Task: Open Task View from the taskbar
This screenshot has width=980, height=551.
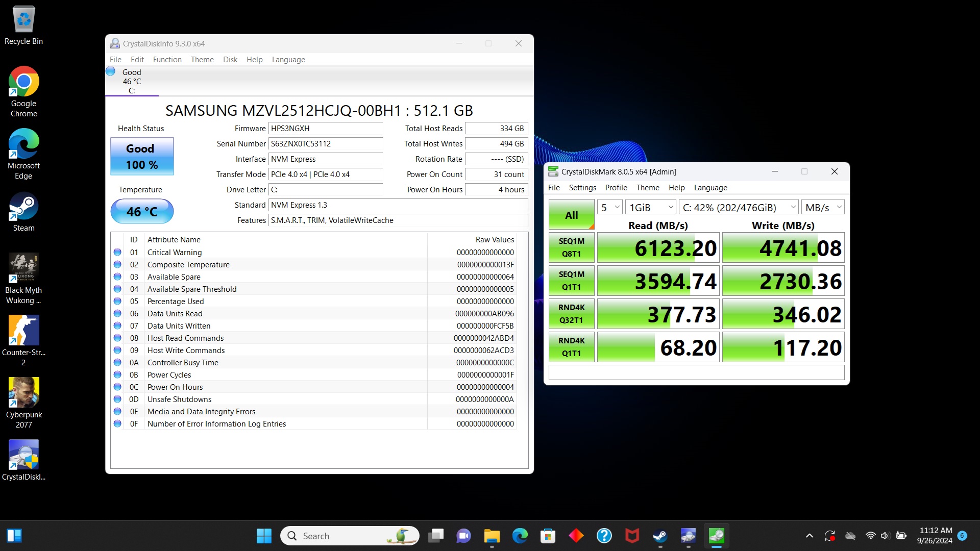Action: (435, 536)
